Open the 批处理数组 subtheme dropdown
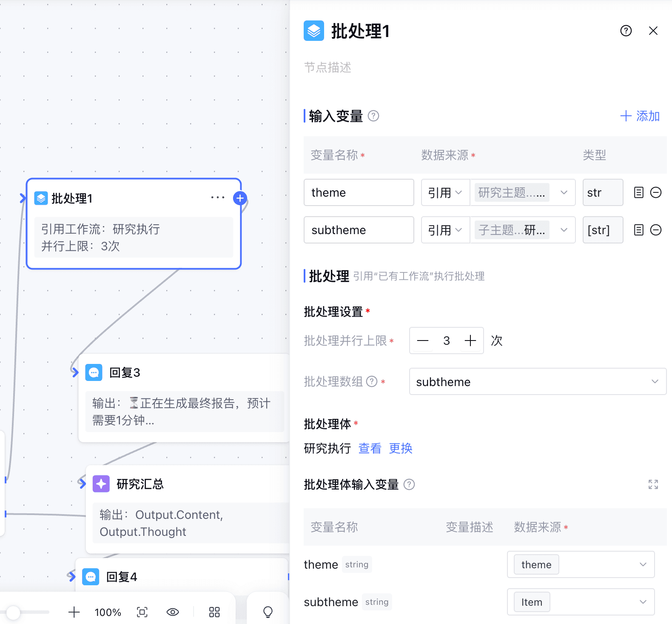 [537, 382]
